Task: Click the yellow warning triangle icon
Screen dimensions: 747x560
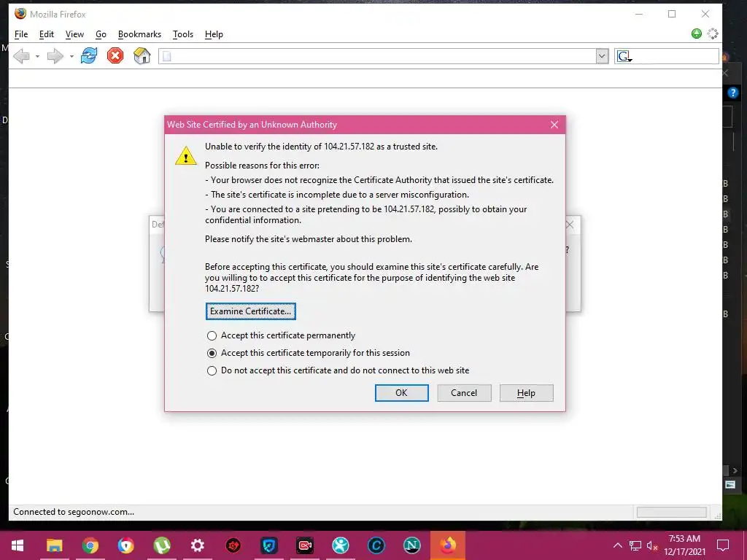Action: (186, 156)
